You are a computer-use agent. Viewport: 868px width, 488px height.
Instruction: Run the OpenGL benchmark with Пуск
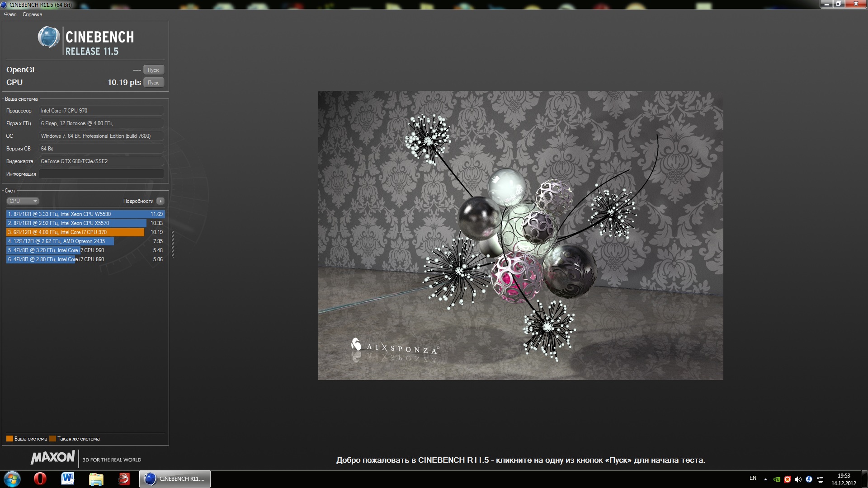point(153,70)
